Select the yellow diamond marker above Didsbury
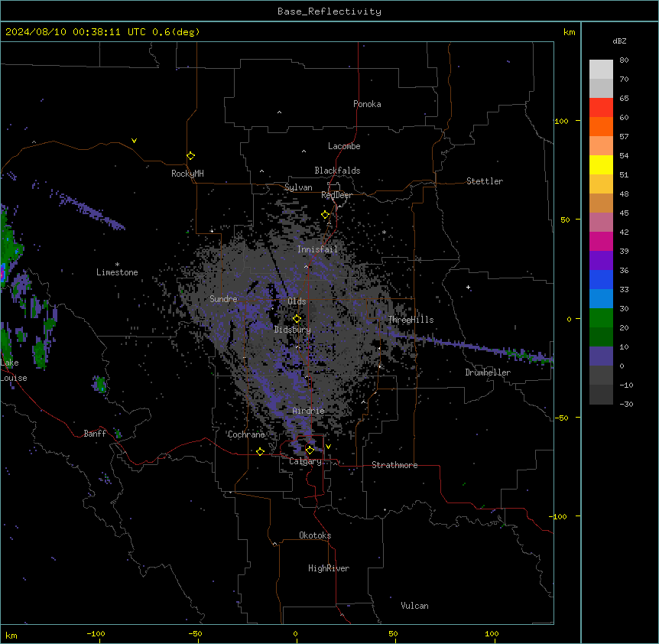Image resolution: width=659 pixels, height=644 pixels. tap(297, 319)
